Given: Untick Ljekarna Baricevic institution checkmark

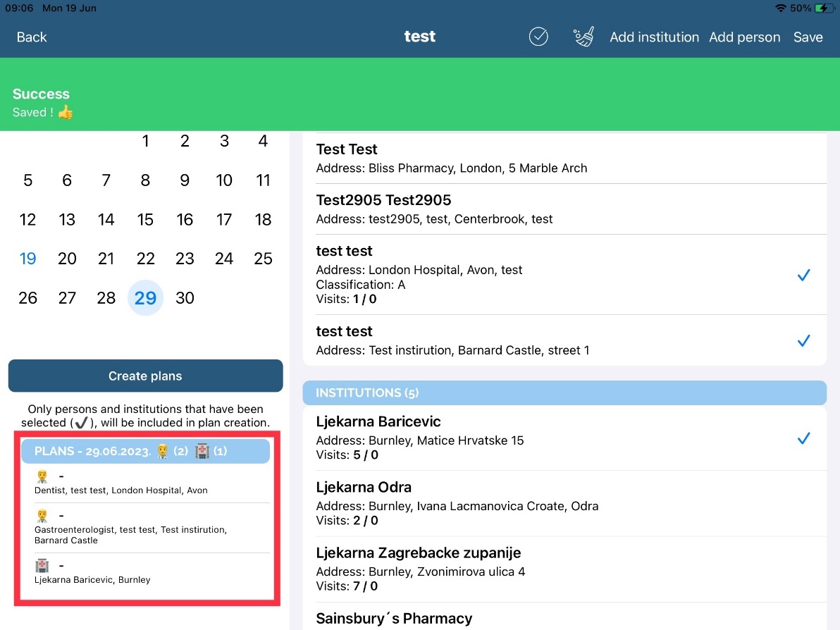Looking at the screenshot, I should pos(803,438).
